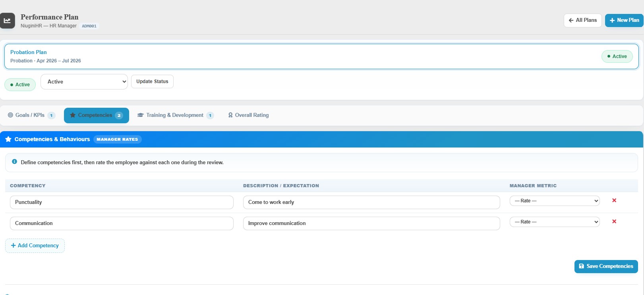Open the Rate dropdown for Communication
This screenshot has width=644, height=295.
[x=555, y=222]
